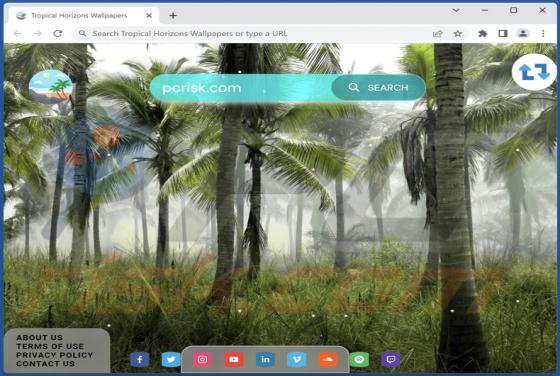Share this page from the address bar
560x376 pixels.
click(x=438, y=34)
